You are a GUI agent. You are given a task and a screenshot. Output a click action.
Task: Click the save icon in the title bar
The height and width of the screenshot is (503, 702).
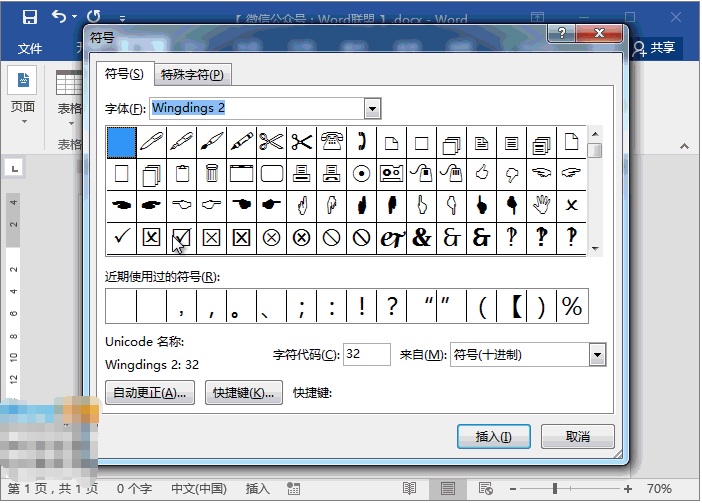point(29,17)
